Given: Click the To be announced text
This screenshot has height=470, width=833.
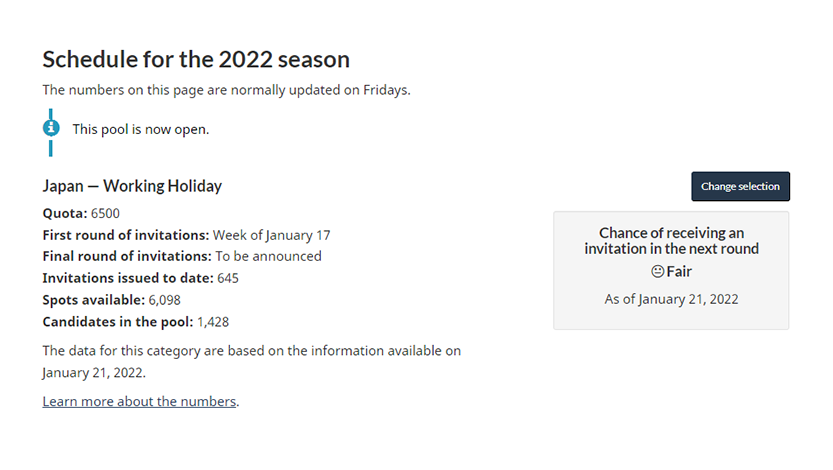Looking at the screenshot, I should click(x=268, y=256).
